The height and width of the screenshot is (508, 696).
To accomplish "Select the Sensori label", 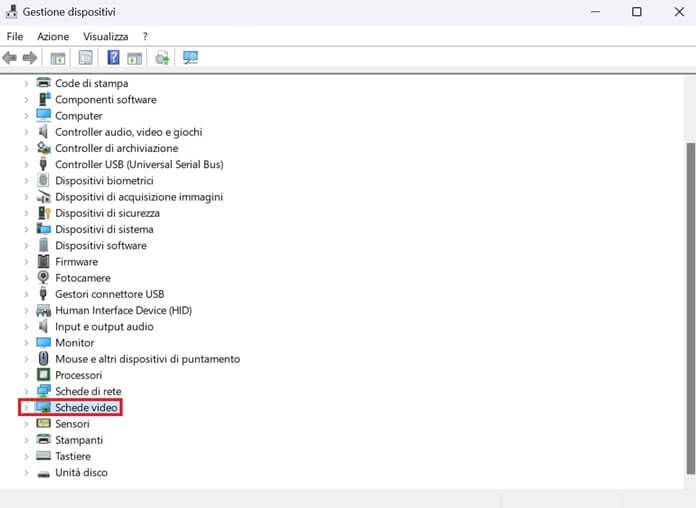I will pyautogui.click(x=72, y=424).
